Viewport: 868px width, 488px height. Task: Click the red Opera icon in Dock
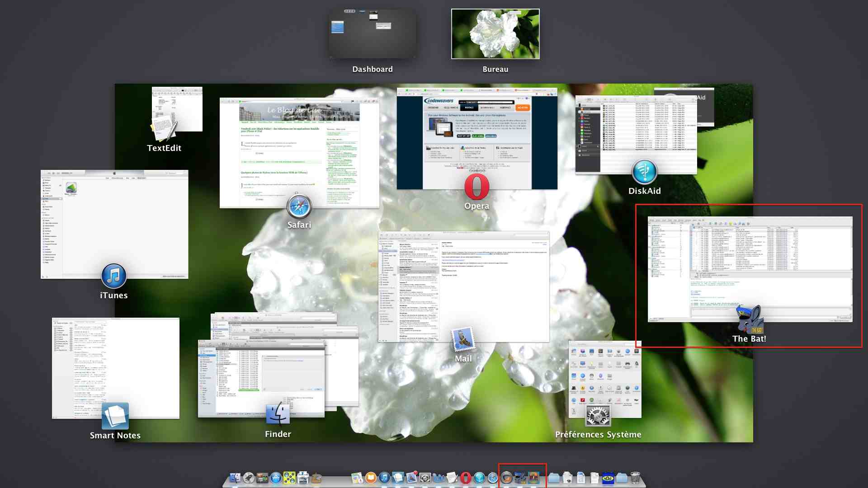click(x=466, y=478)
